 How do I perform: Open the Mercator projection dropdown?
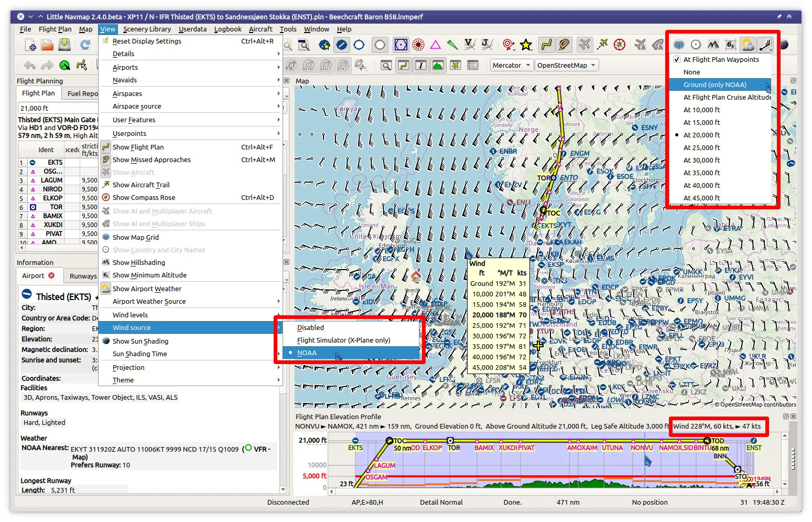tap(511, 66)
